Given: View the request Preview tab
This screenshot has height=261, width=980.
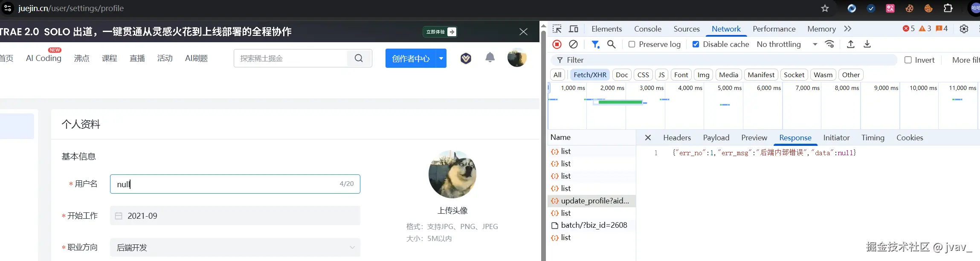Looking at the screenshot, I should coord(754,138).
